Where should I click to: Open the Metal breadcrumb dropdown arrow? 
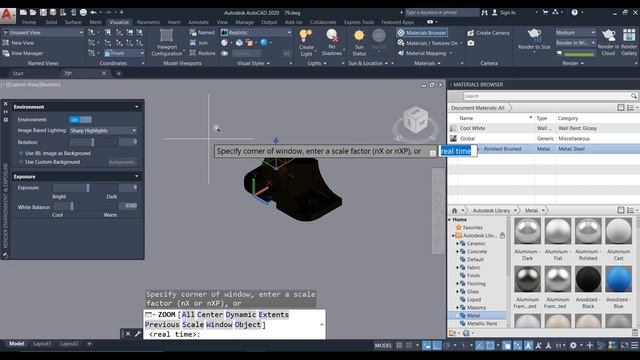[543, 211]
